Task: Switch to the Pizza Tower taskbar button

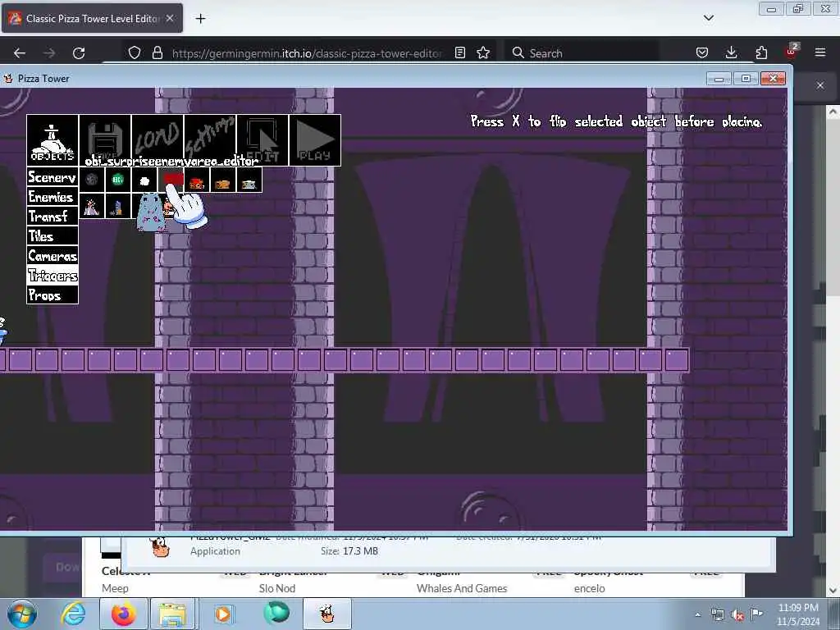Action: coord(327,614)
